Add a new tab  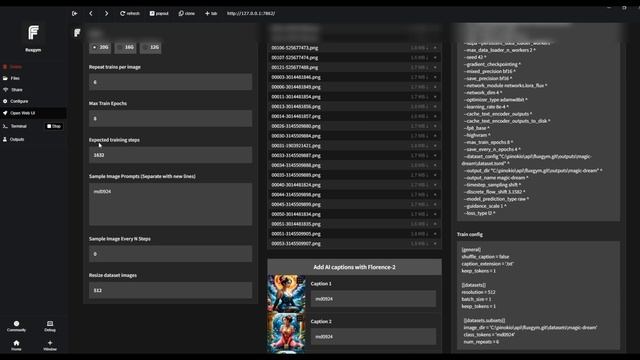[x=211, y=13]
